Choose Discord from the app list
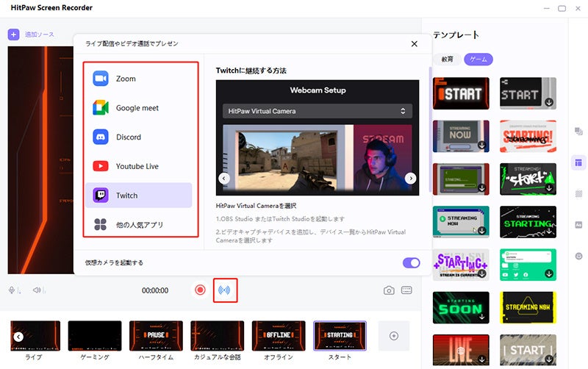Image resolution: width=588 pixels, height=369 pixels. 139,137
